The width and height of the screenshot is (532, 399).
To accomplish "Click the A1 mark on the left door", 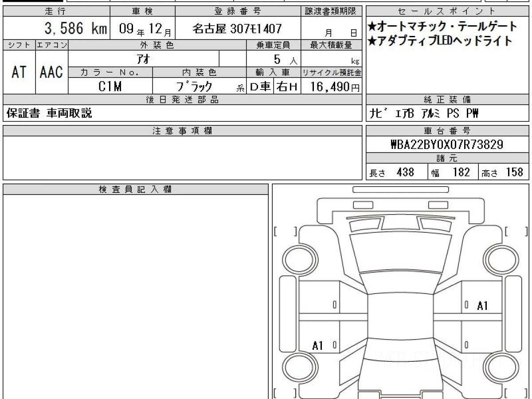I will point(317,345).
